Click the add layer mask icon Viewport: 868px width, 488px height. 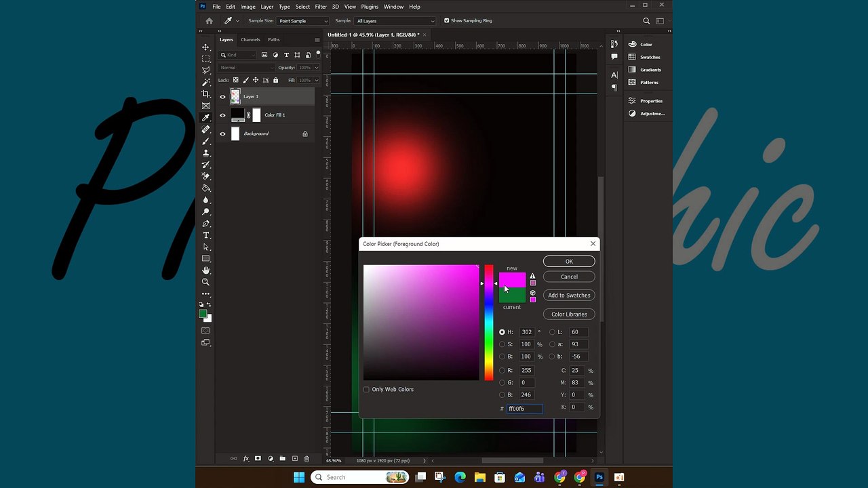click(x=258, y=459)
